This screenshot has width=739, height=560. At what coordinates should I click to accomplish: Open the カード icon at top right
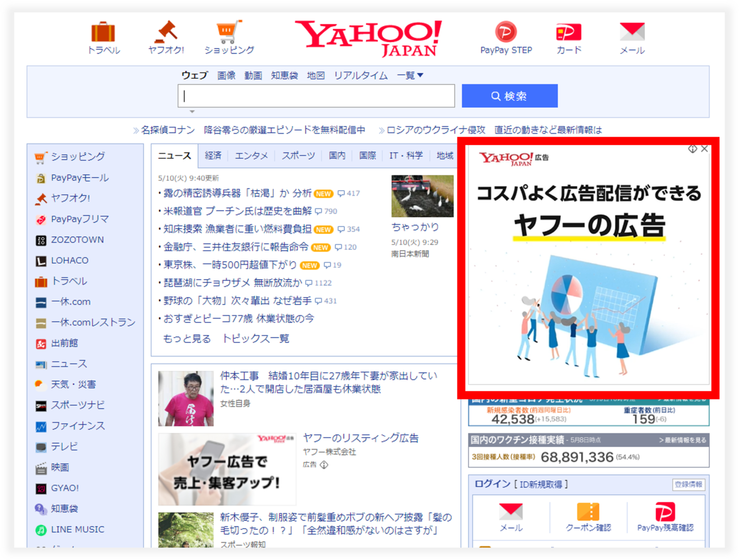pos(568,32)
